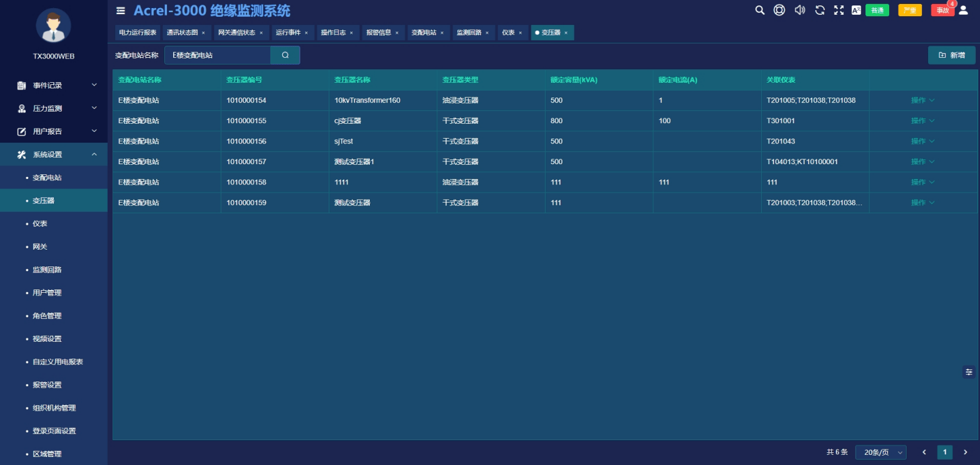Click the hamburger menu collapse icon
This screenshot has height=465, width=980.
[x=121, y=11]
